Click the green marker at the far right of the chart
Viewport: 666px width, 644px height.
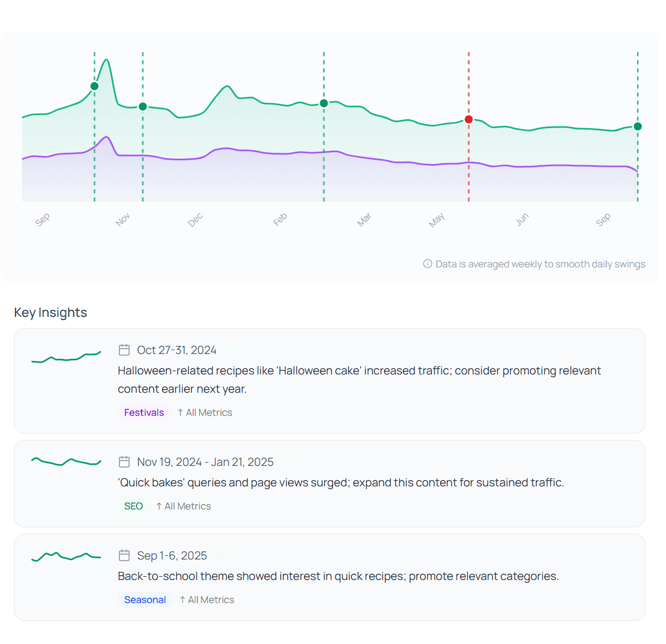(x=637, y=126)
